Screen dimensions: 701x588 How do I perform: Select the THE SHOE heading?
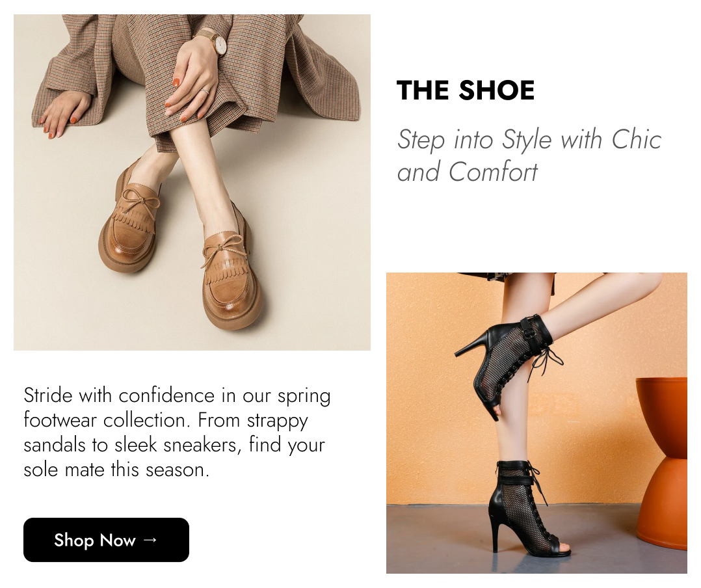466,90
